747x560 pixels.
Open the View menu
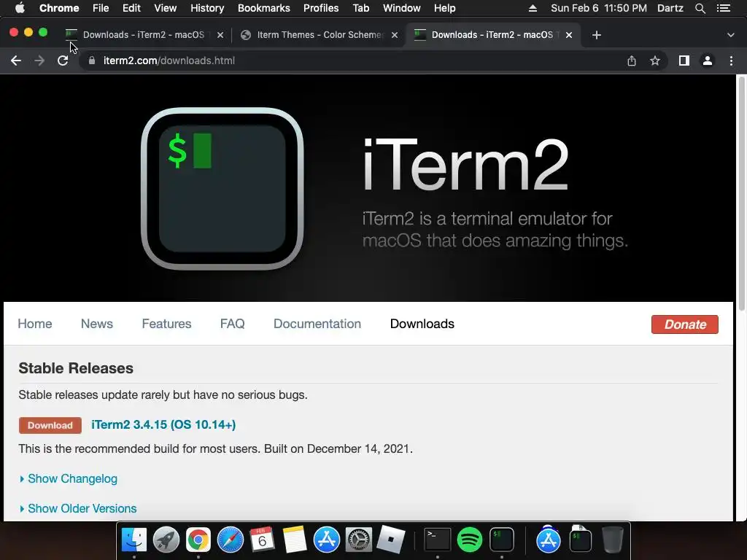(166, 8)
